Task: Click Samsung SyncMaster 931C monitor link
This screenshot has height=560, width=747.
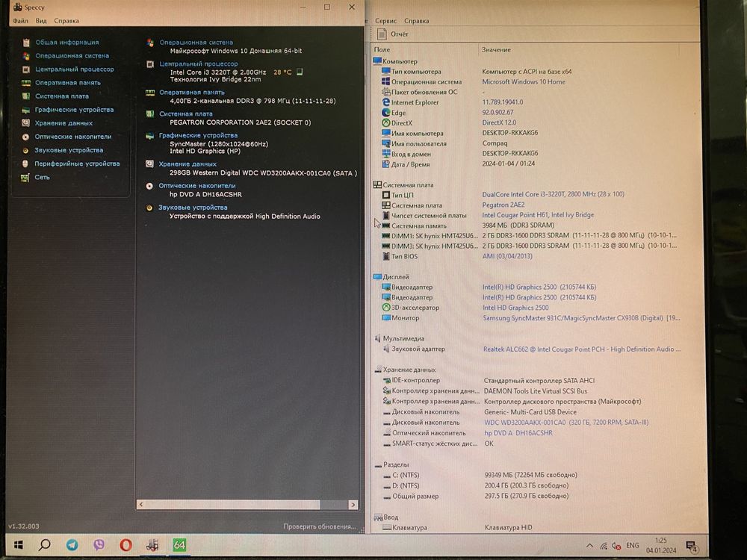Action: [x=581, y=318]
